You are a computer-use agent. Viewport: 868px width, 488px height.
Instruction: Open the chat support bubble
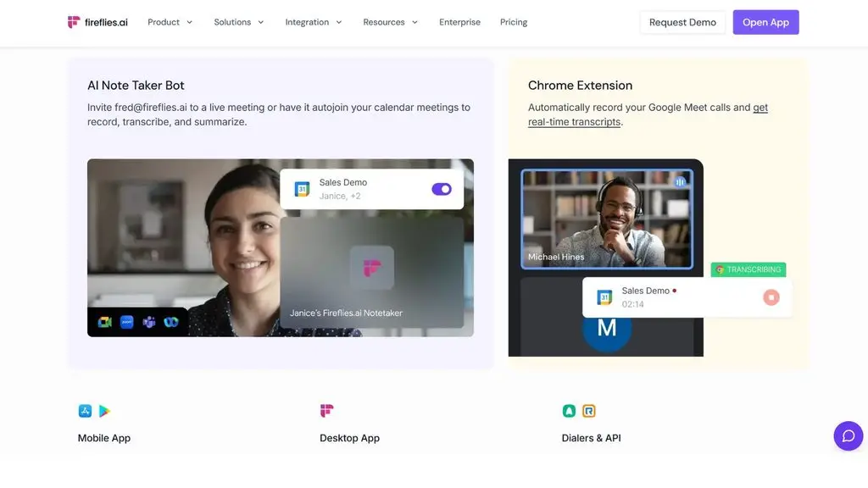click(848, 436)
